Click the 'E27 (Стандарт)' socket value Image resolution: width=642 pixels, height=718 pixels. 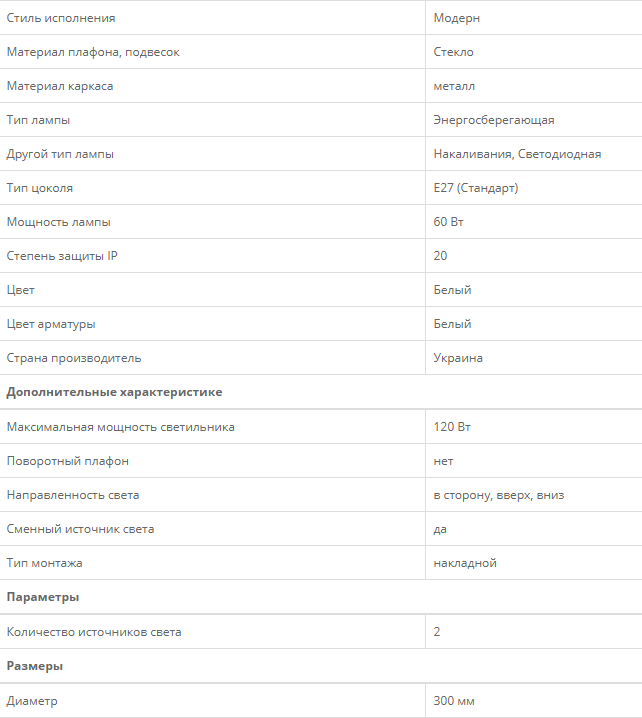coord(476,188)
